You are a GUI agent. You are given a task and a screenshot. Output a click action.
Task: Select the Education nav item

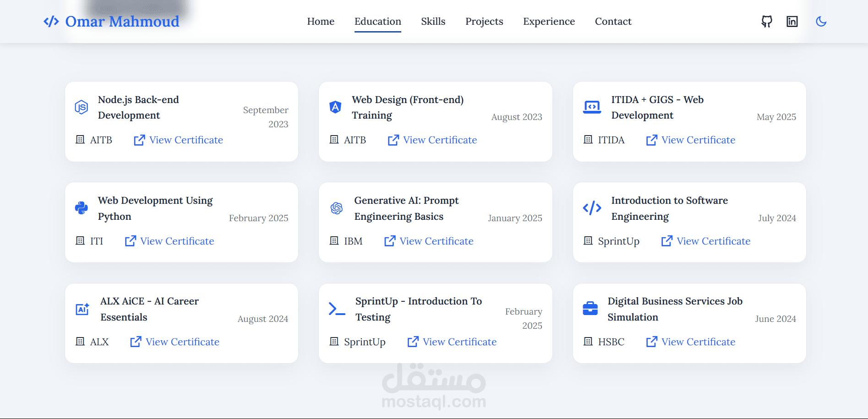(x=378, y=22)
